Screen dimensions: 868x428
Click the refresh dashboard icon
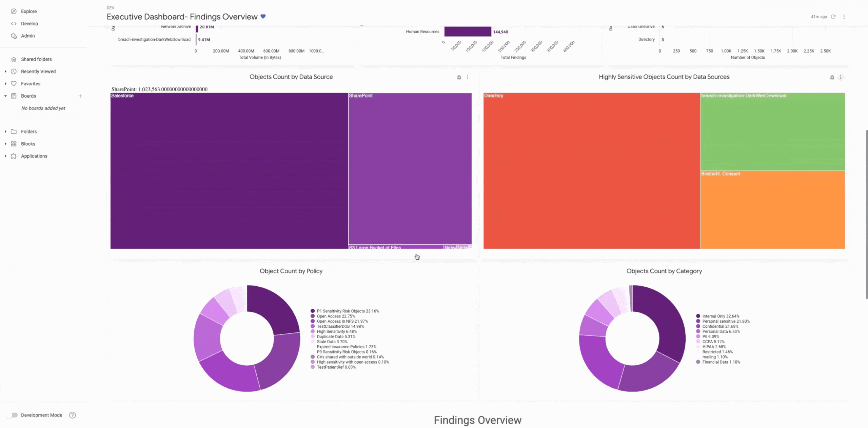(x=833, y=17)
